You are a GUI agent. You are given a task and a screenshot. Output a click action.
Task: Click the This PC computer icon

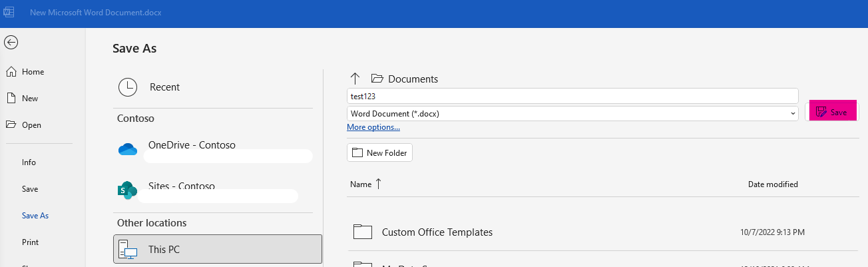point(127,249)
